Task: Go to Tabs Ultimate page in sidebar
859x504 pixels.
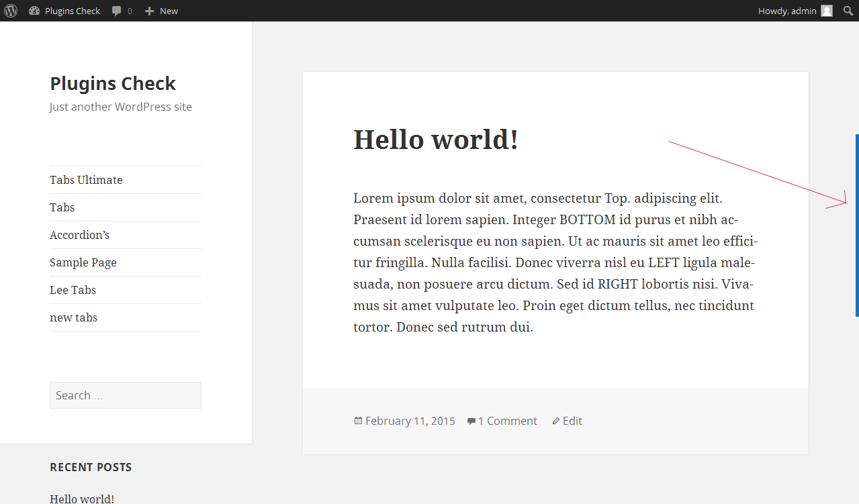Action: pyautogui.click(x=86, y=180)
